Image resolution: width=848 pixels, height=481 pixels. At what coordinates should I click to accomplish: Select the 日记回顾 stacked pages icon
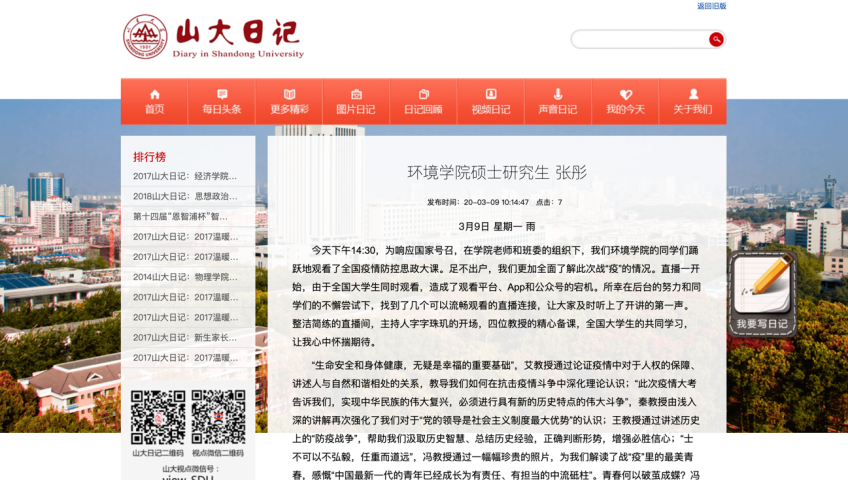(x=423, y=94)
